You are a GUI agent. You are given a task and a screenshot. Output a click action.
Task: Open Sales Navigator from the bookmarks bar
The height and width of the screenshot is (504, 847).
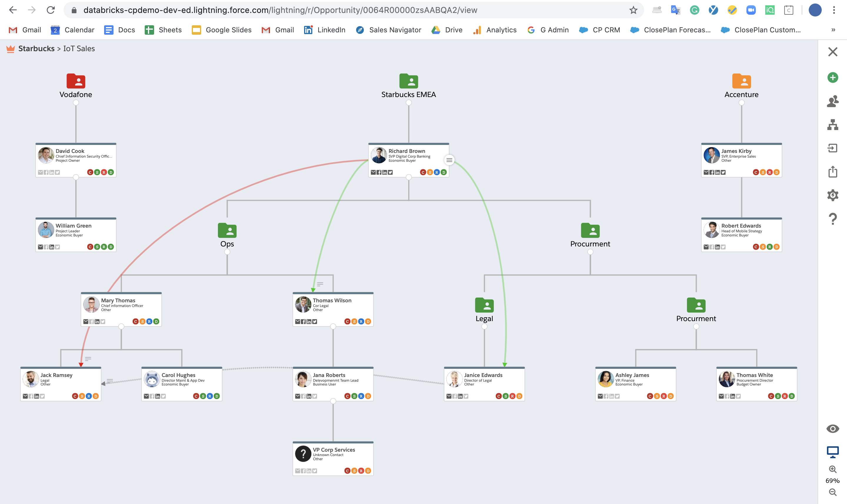pyautogui.click(x=389, y=30)
